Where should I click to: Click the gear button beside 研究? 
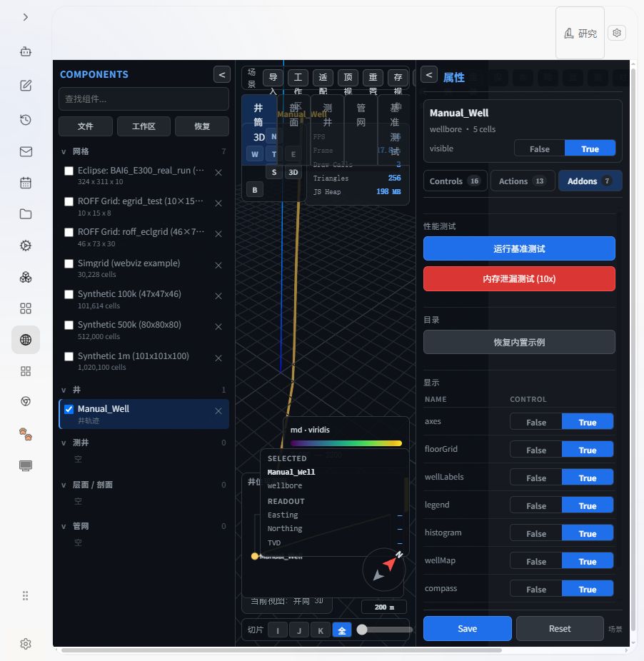[617, 33]
